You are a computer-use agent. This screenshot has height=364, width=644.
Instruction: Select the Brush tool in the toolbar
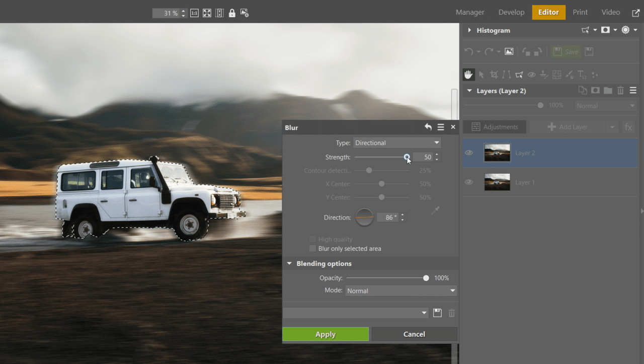569,75
